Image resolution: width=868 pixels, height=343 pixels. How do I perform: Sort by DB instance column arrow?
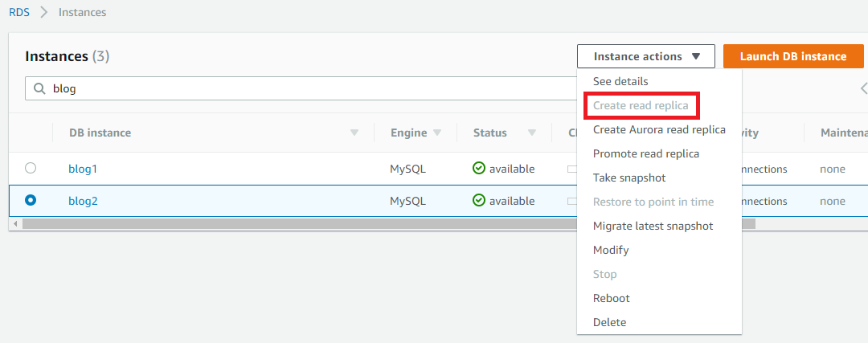click(354, 133)
